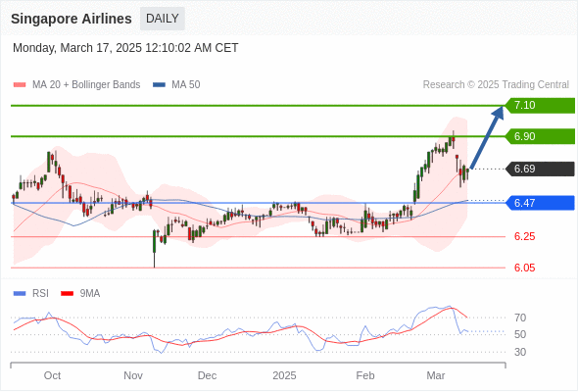
Task: Click the 6.25 support level label
Action: point(524,236)
